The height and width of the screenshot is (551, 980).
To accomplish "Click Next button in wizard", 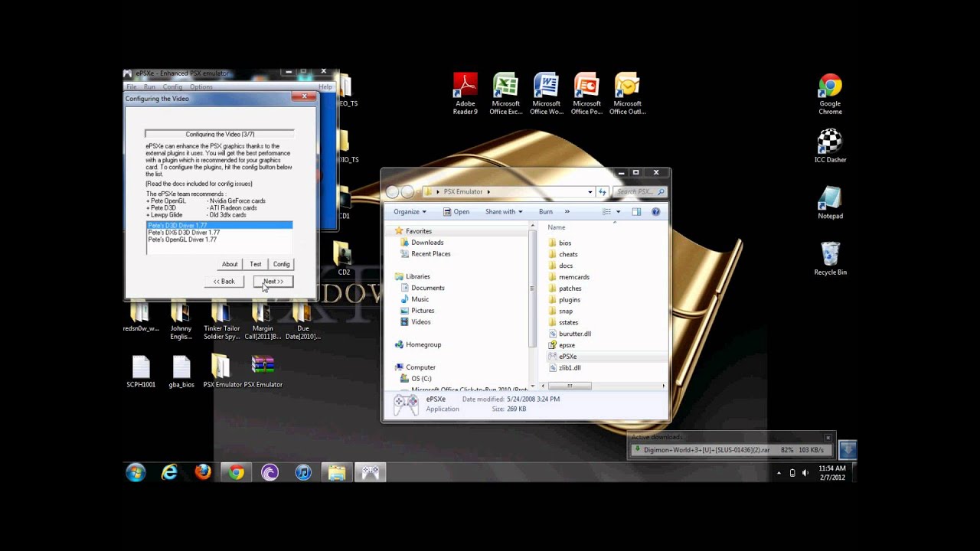I will (x=273, y=282).
